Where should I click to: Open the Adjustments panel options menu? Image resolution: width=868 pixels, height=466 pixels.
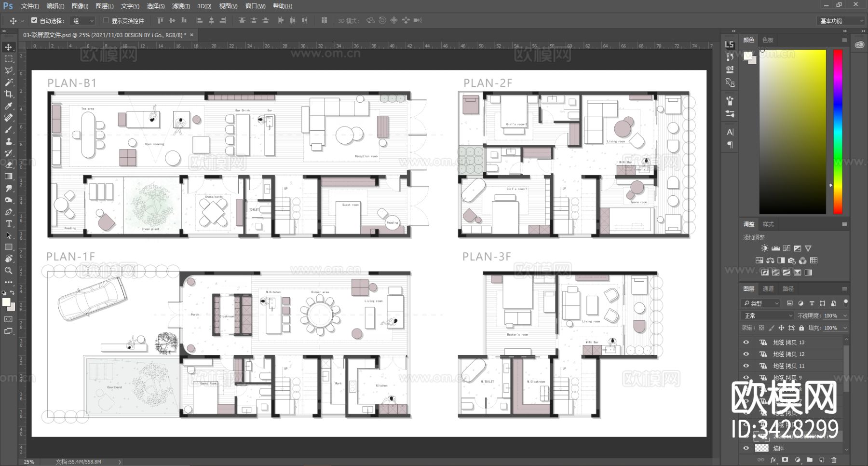(844, 224)
